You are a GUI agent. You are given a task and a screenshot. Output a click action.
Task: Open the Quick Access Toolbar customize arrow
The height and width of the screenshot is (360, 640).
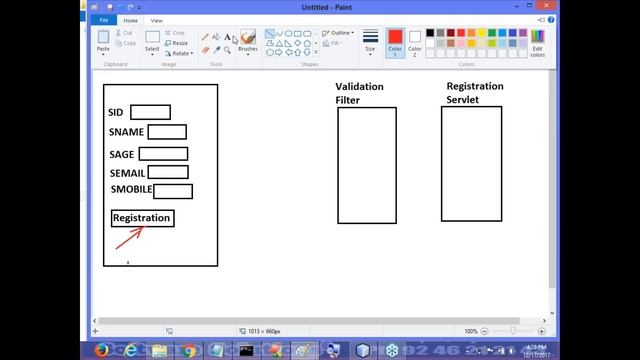click(x=140, y=7)
